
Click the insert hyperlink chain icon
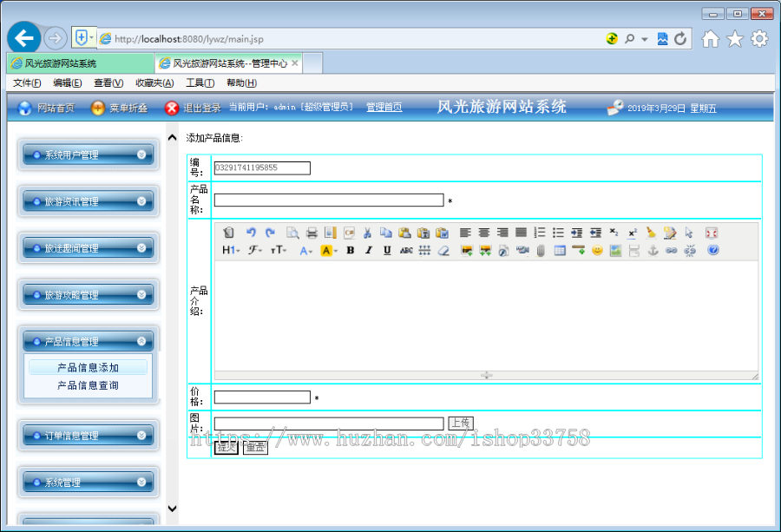671,252
